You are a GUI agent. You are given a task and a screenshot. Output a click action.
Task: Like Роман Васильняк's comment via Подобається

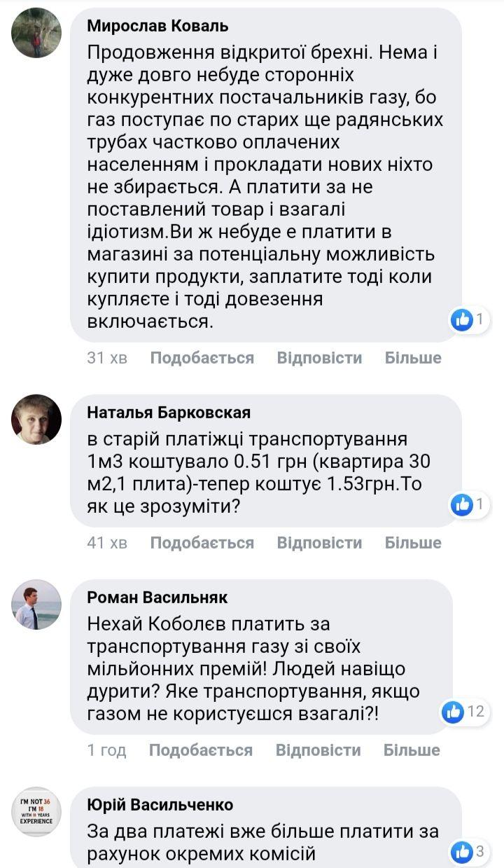tap(200, 750)
